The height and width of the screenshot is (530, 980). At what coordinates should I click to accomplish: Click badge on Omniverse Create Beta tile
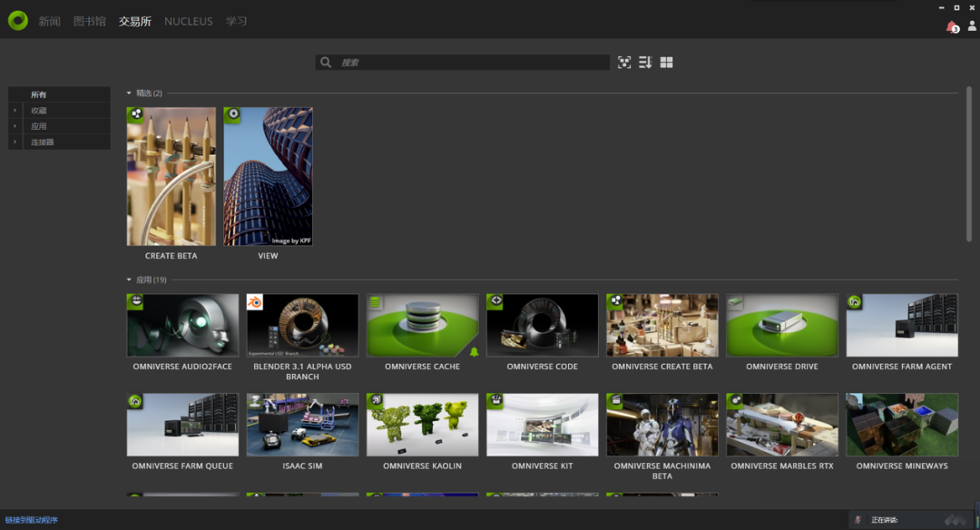615,301
